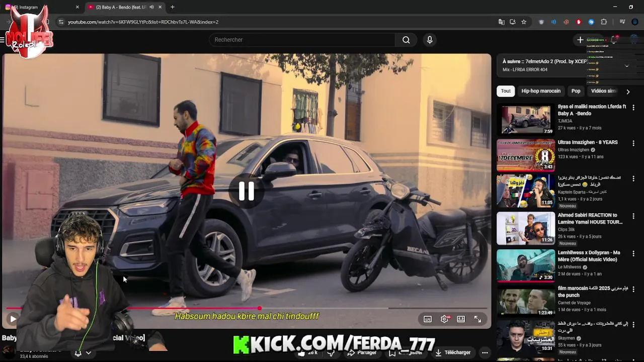This screenshot has width=644, height=362.
Task: Open the Clips 3lik channel link
Action: tap(567, 229)
